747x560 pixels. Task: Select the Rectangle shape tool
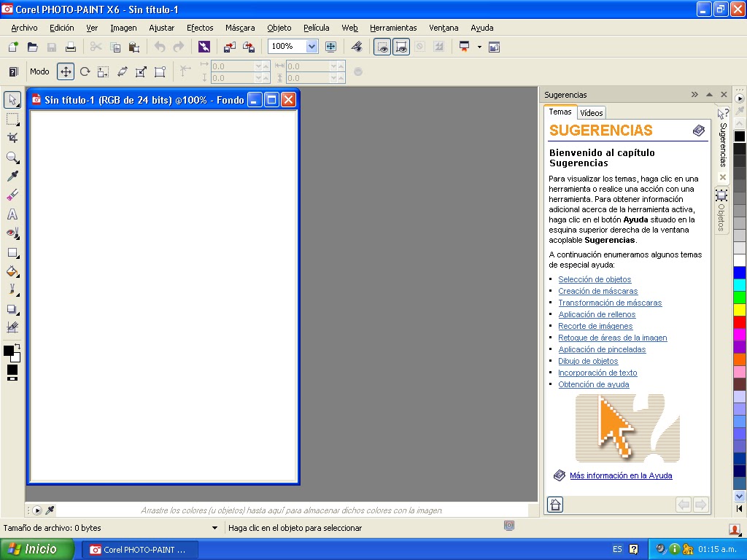coord(12,252)
